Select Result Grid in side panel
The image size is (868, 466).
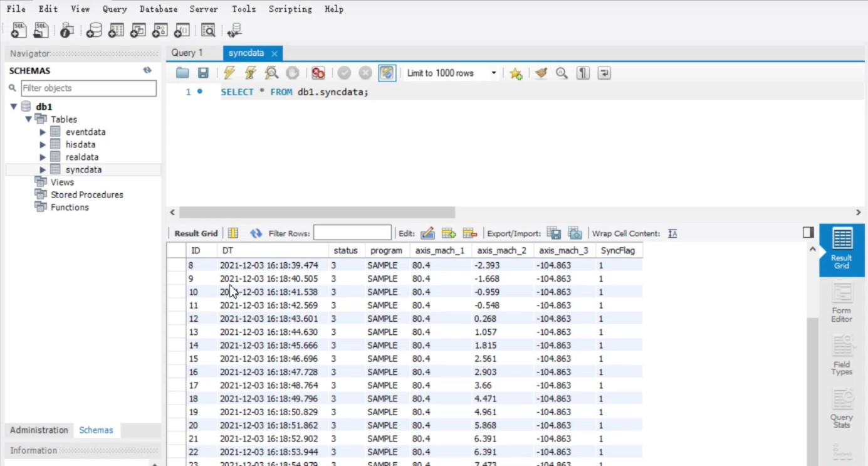pyautogui.click(x=842, y=250)
